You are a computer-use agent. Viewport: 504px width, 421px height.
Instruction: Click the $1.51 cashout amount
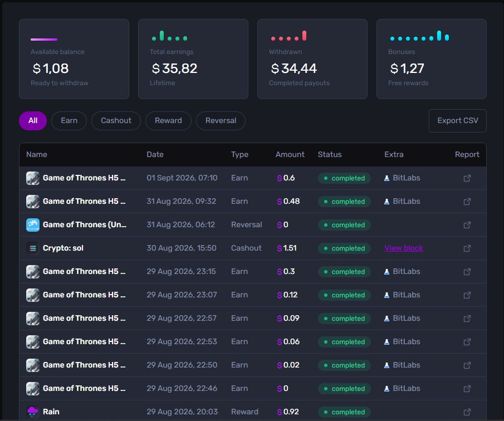(x=287, y=248)
